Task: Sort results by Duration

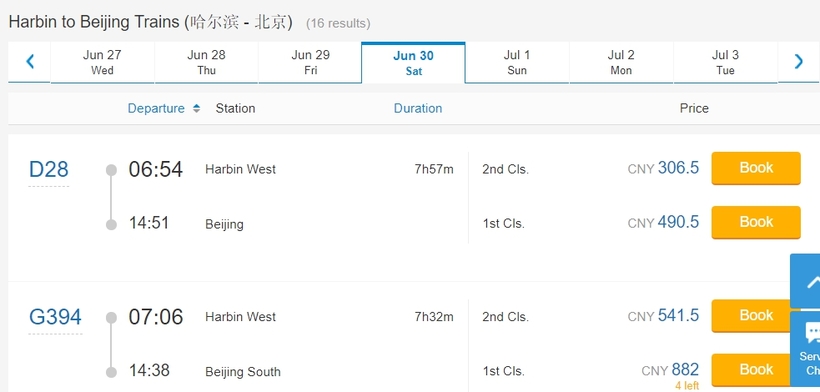Action: [418, 109]
